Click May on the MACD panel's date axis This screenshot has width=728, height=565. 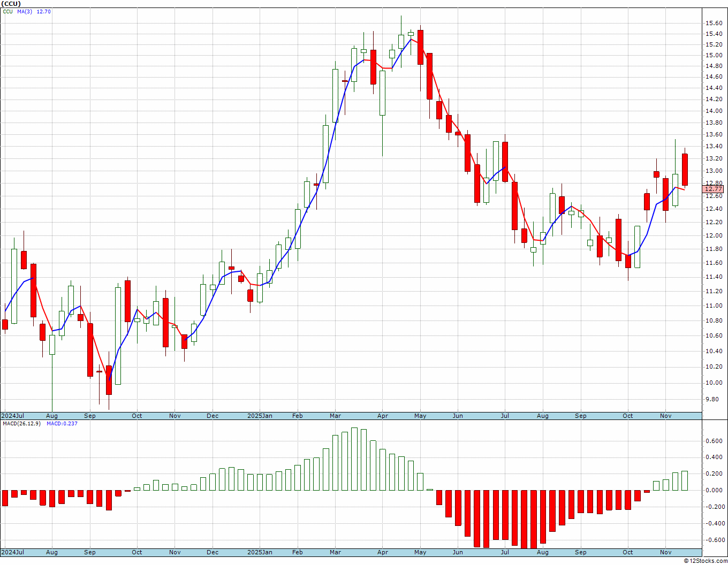(420, 552)
